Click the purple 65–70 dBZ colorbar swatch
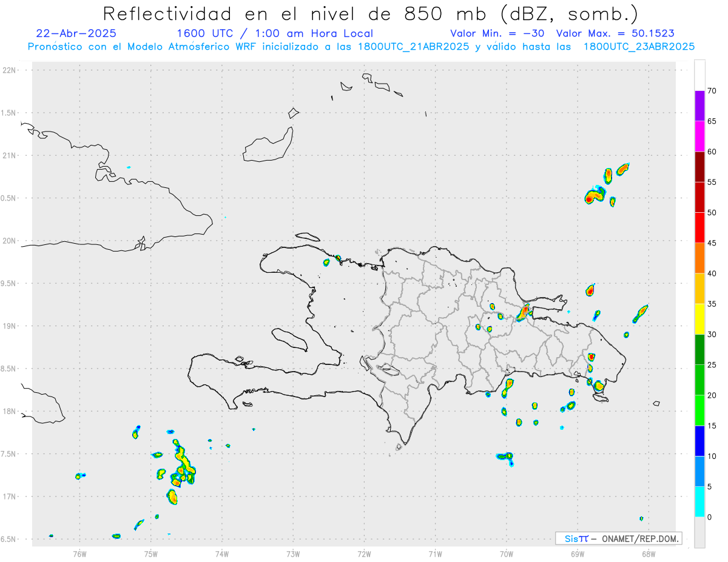The height and width of the screenshot is (562, 728). [x=699, y=106]
